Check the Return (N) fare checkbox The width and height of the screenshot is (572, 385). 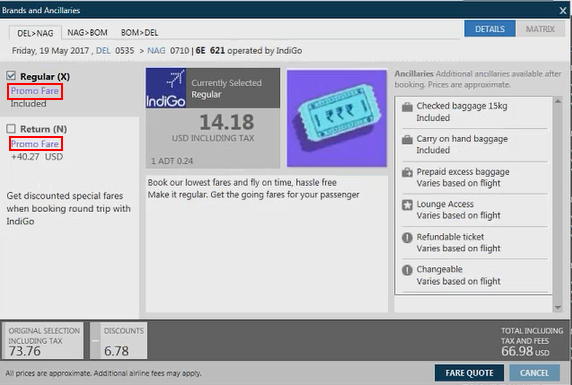click(11, 128)
